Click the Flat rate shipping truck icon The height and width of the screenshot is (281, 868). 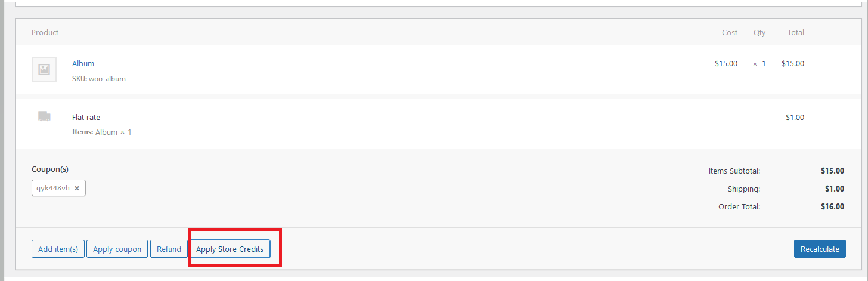coord(44,116)
